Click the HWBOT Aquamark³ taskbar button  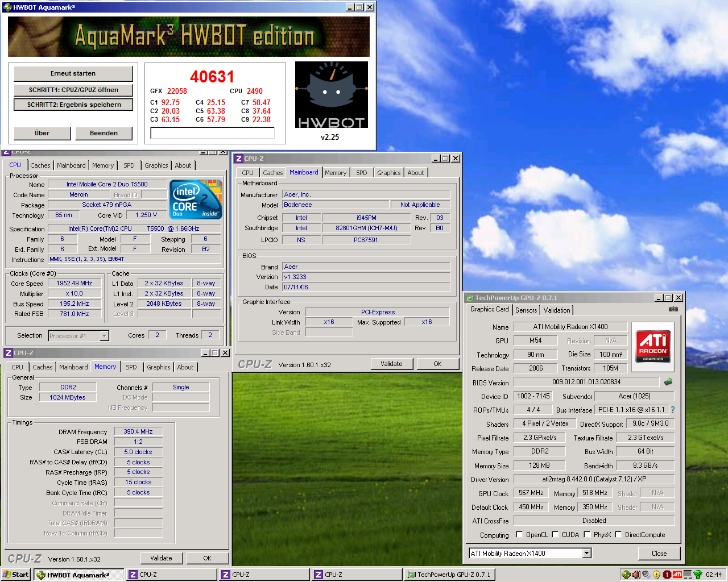(78, 575)
